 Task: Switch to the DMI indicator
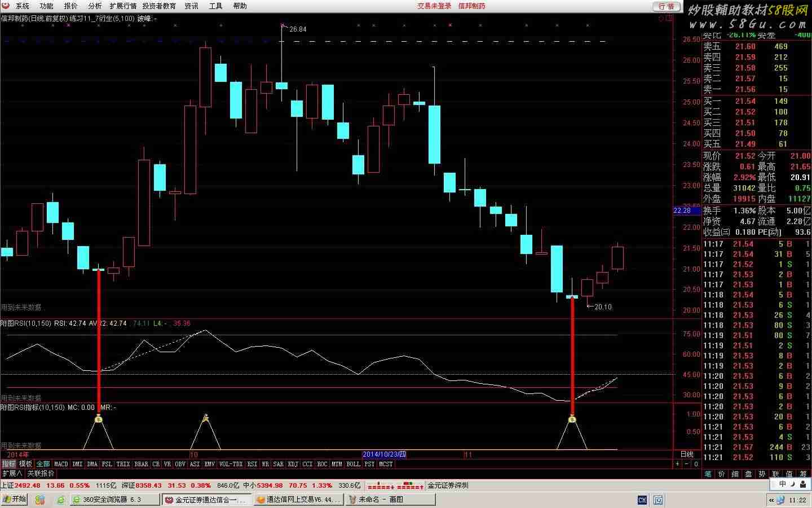[x=77, y=464]
